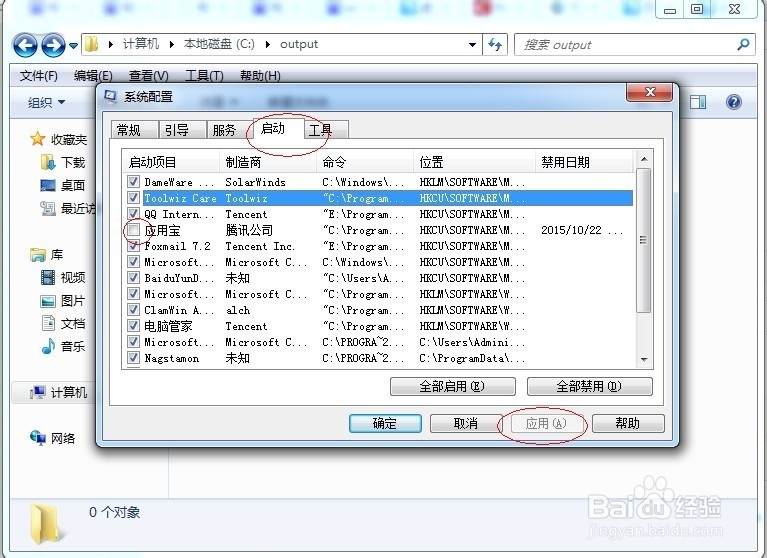The height and width of the screenshot is (558, 767).
Task: Uncheck the DameWare startup item
Action: click(x=133, y=181)
